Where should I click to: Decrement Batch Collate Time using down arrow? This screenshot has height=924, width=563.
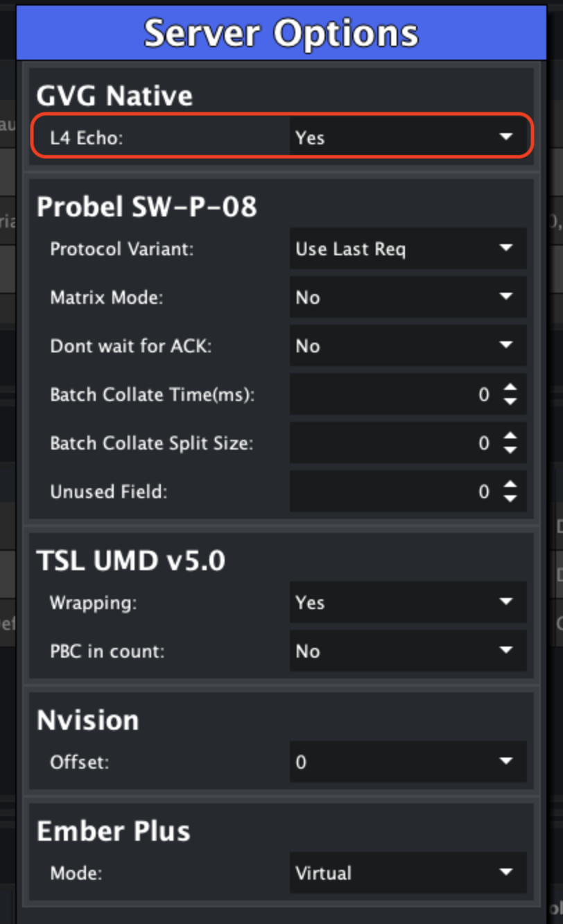pos(510,400)
